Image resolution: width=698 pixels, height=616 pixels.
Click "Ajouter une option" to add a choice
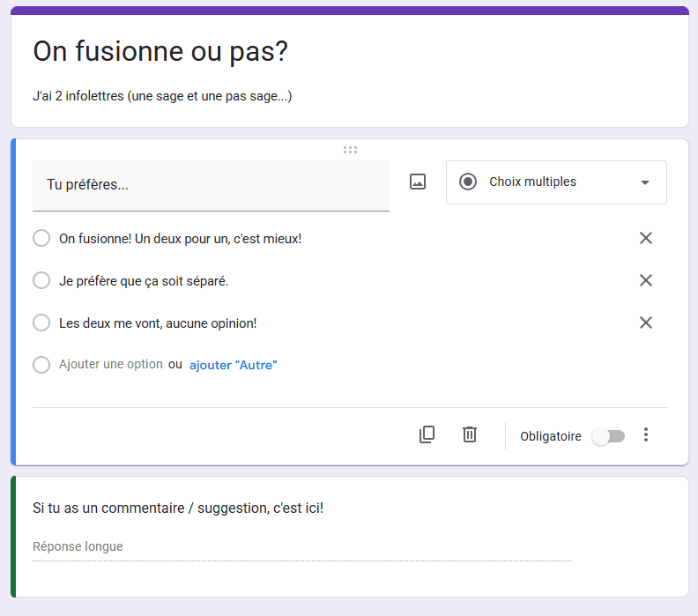[x=111, y=364]
